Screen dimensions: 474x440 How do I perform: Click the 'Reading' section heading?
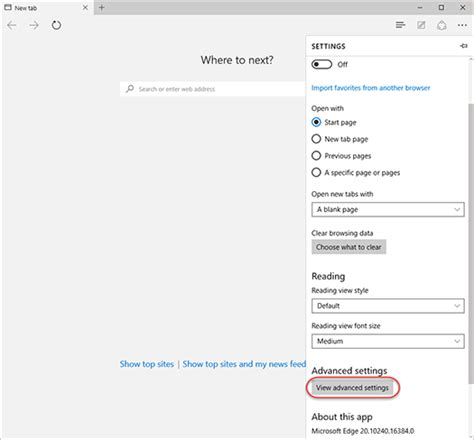[328, 276]
